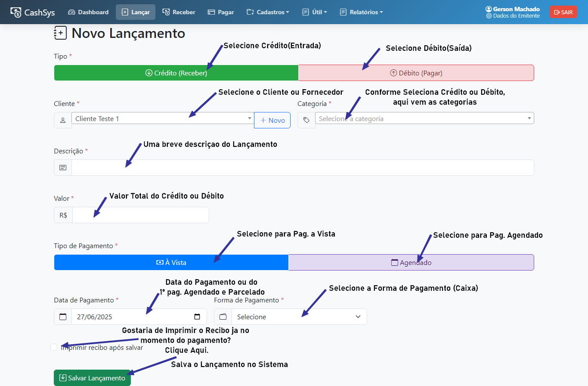Select Crédito (Receber) type option
588x386 pixels.
coord(176,73)
